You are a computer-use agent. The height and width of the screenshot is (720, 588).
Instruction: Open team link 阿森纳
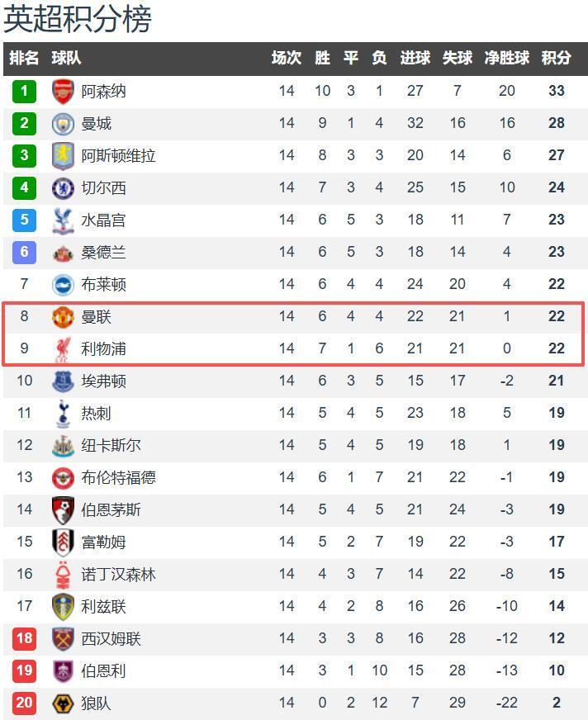[x=103, y=91]
